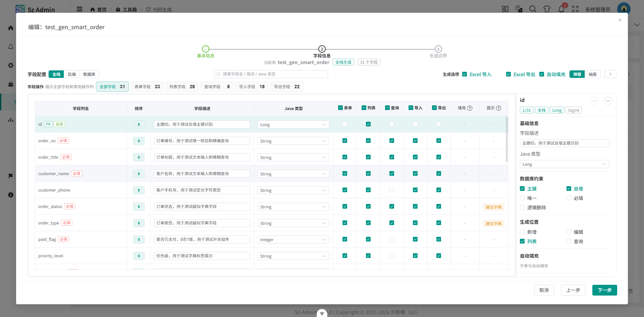Switch field config to 数据库 tab

coord(89,74)
